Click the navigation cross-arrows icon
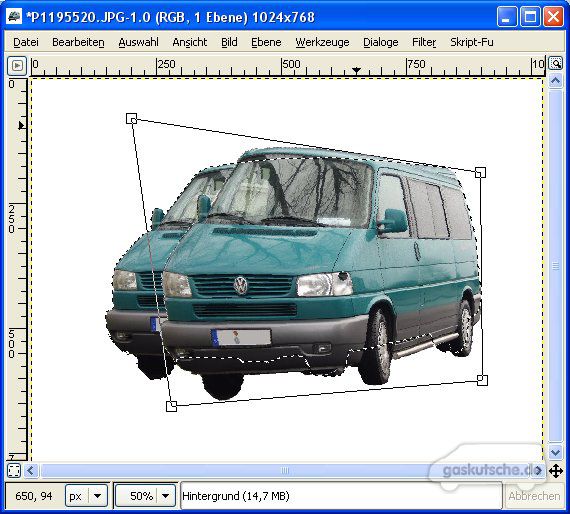The height and width of the screenshot is (514, 570). click(x=556, y=471)
